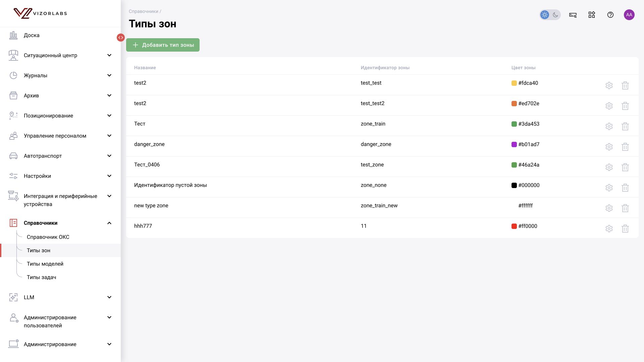Click the zone_train_new identifier cell

379,205
